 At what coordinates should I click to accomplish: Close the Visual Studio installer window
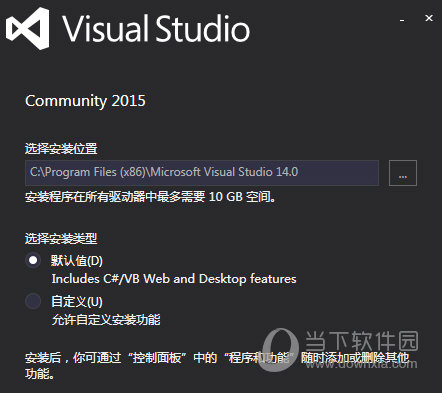(429, 18)
